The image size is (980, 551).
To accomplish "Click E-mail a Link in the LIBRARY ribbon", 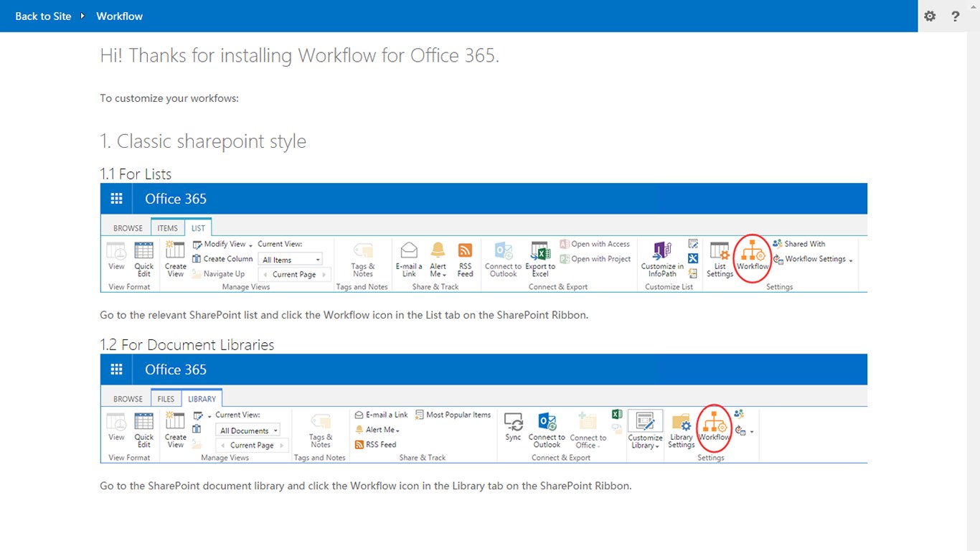I will [x=382, y=415].
